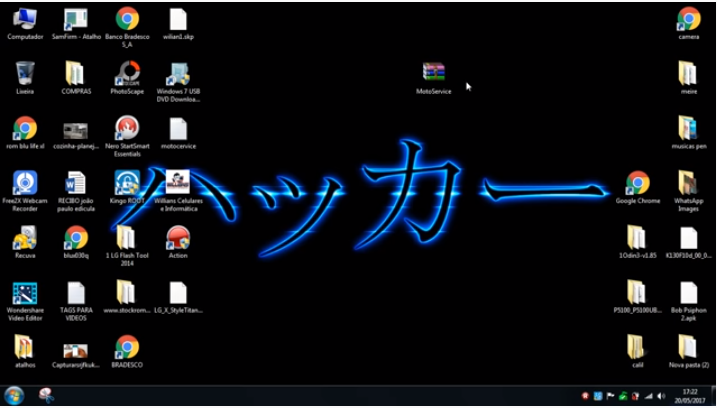Viewport: 718px width, 408px height.
Task: Select the COMPRAS folder
Action: pyautogui.click(x=76, y=74)
